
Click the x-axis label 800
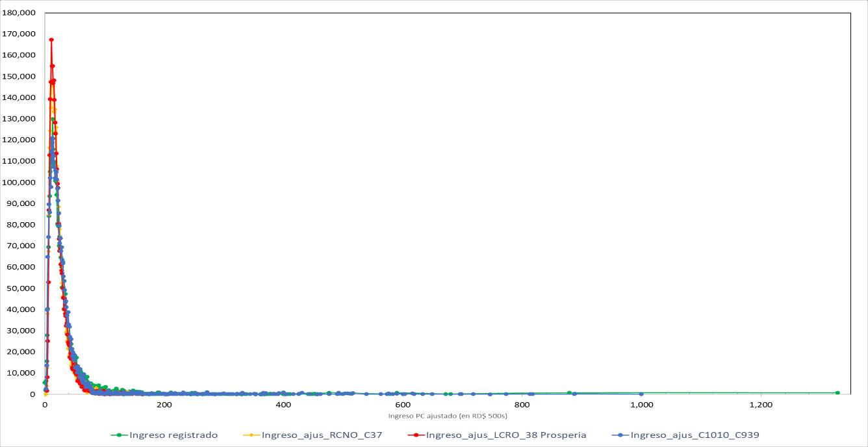click(x=522, y=404)
